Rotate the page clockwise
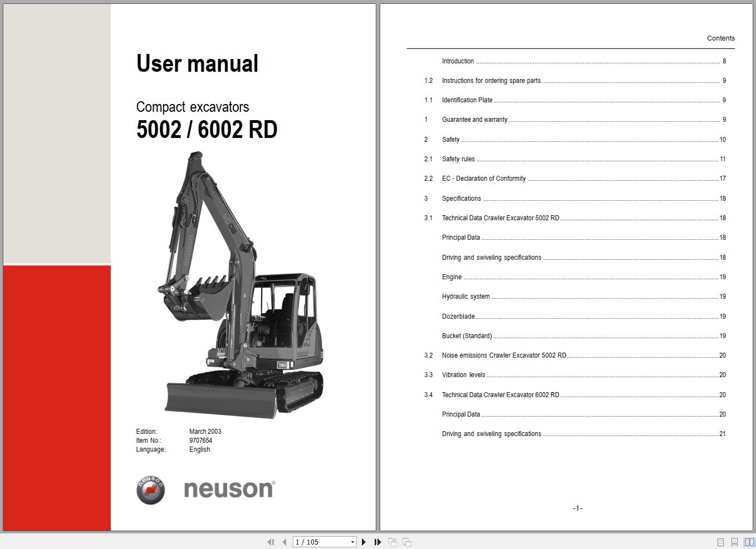This screenshot has width=756, height=549. [x=406, y=541]
